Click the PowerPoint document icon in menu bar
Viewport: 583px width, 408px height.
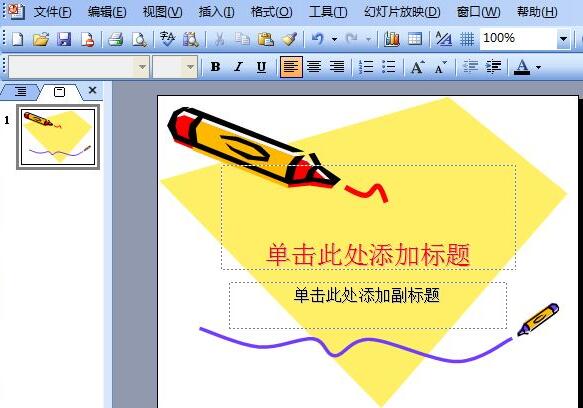[x=16, y=11]
